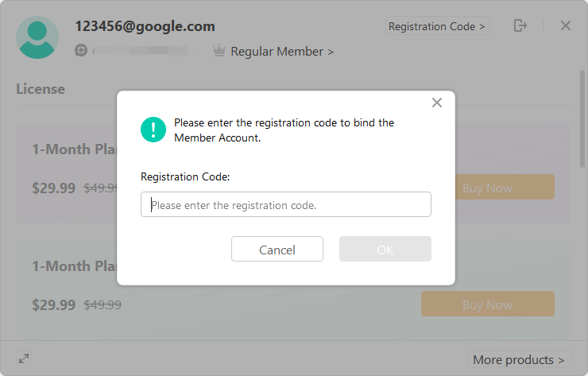Click the vertical scrollbar on the right
The width and height of the screenshot is (588, 376).
582,118
